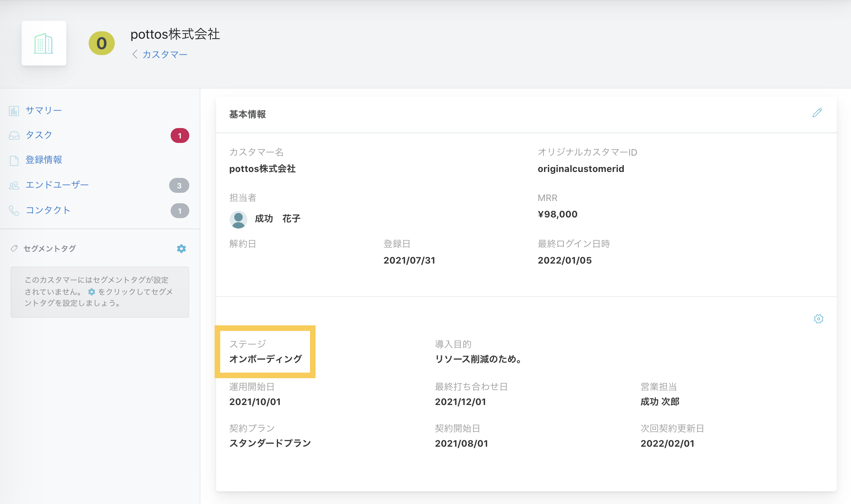Click the yellow health score badge
851x504 pixels.
tap(102, 43)
